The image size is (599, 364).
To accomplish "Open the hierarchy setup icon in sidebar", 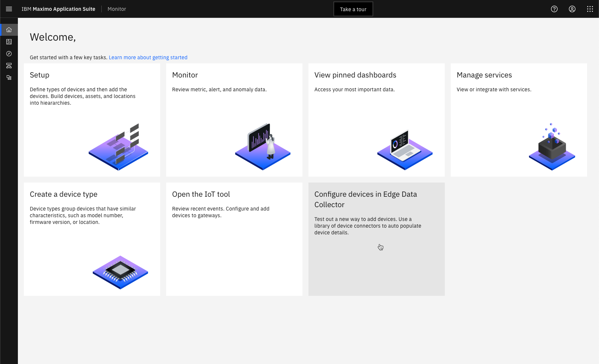I will point(9,66).
